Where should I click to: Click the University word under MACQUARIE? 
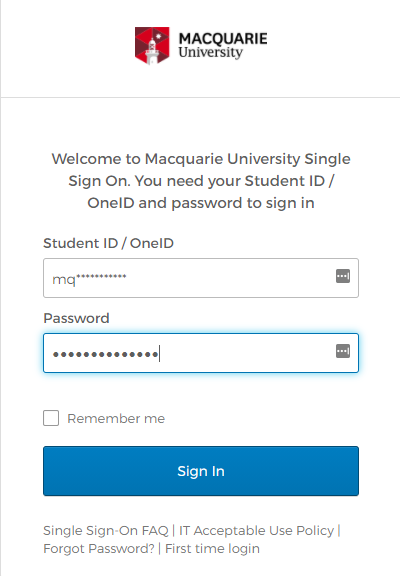tap(210, 52)
